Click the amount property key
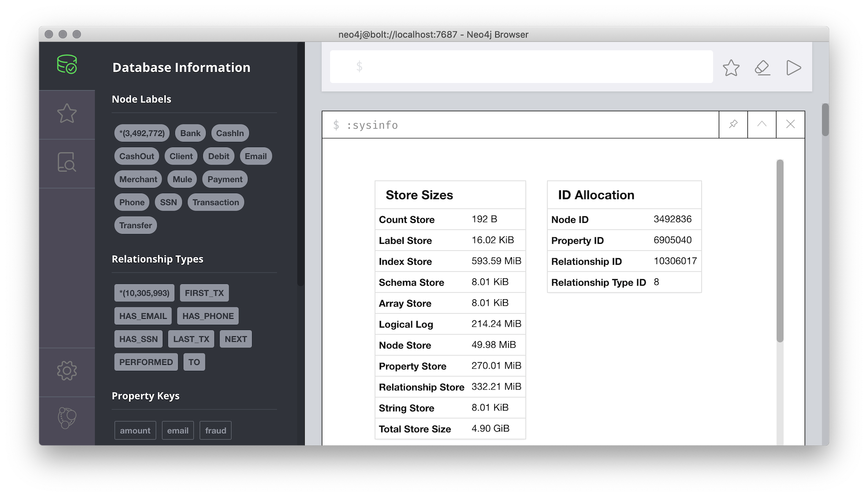 coord(135,430)
